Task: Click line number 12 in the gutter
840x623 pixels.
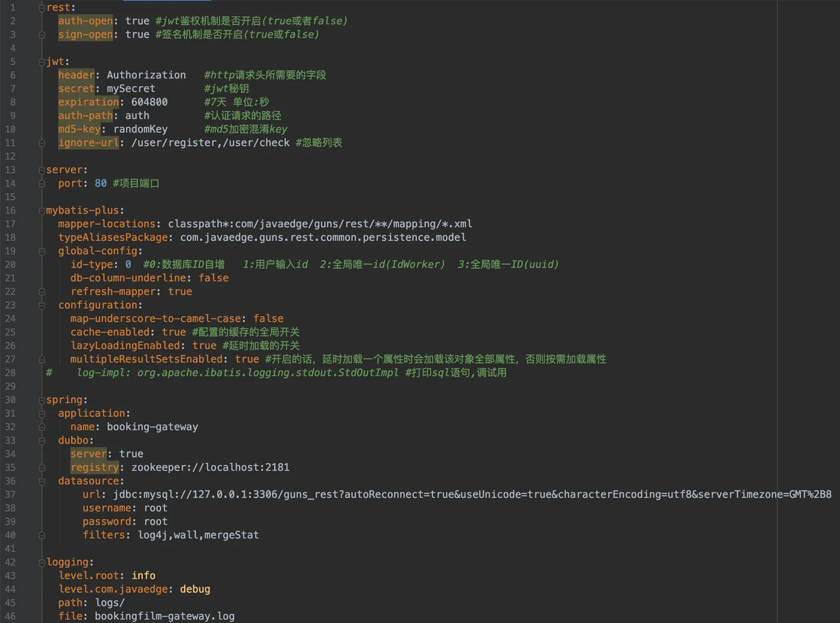Action: (10, 156)
